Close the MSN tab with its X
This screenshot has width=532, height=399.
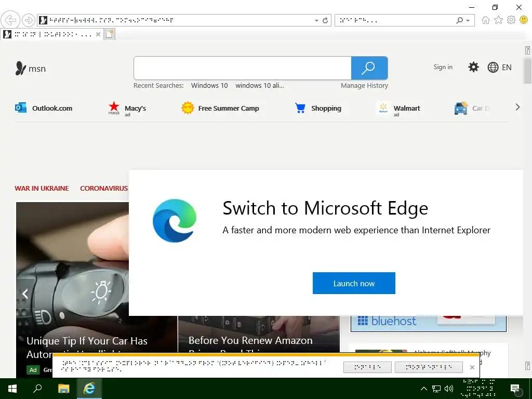tap(98, 34)
